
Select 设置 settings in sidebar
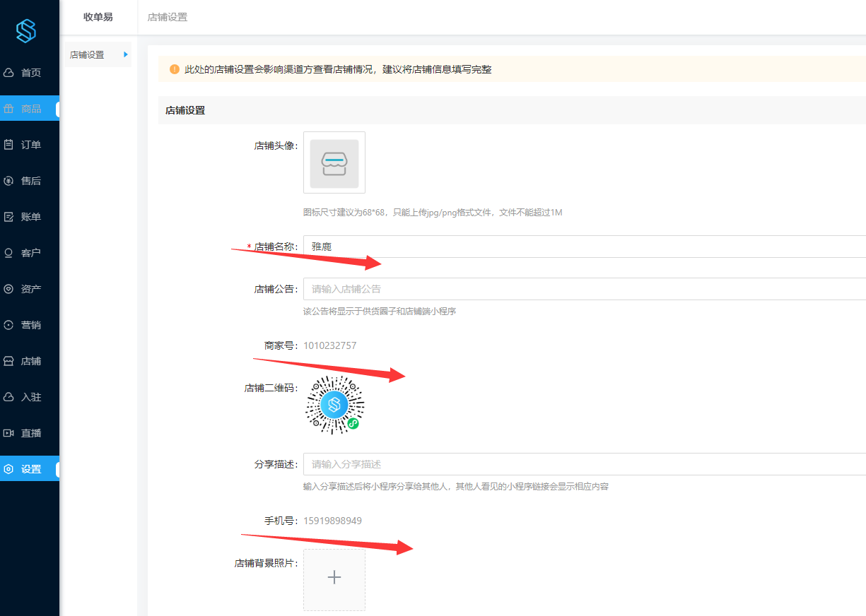point(30,469)
